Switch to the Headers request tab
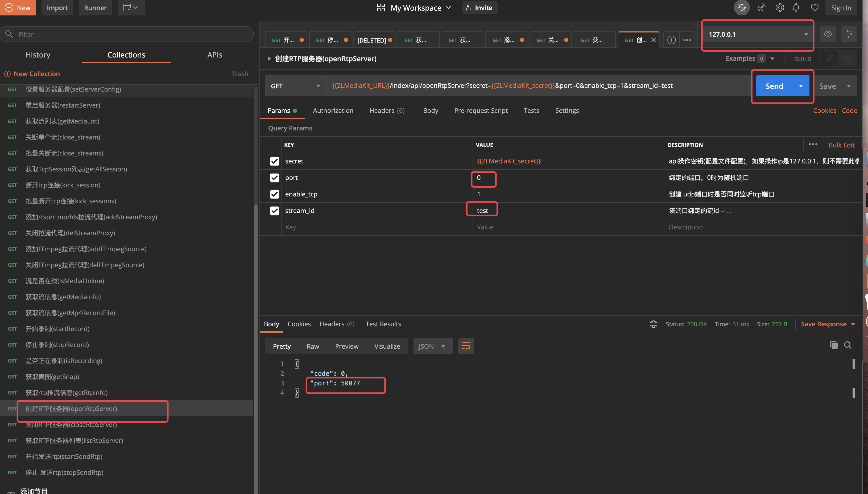 [x=387, y=111]
